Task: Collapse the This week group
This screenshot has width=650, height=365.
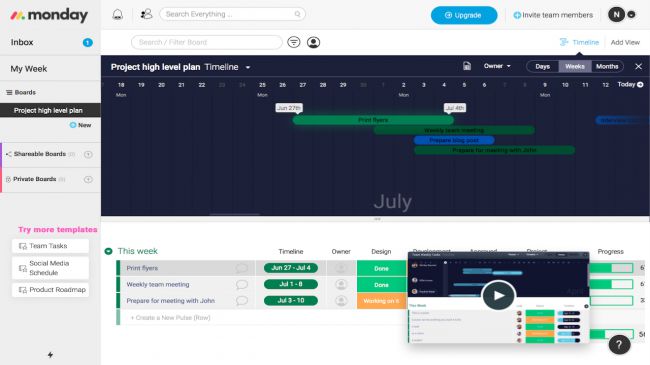Action: (109, 251)
